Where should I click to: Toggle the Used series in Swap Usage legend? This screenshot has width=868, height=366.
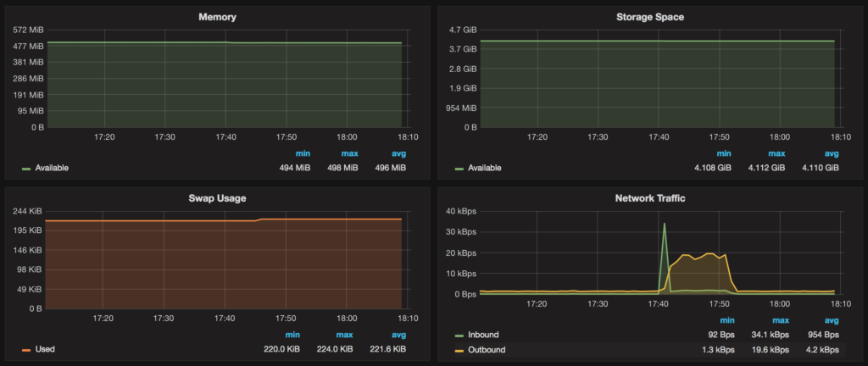coord(45,349)
